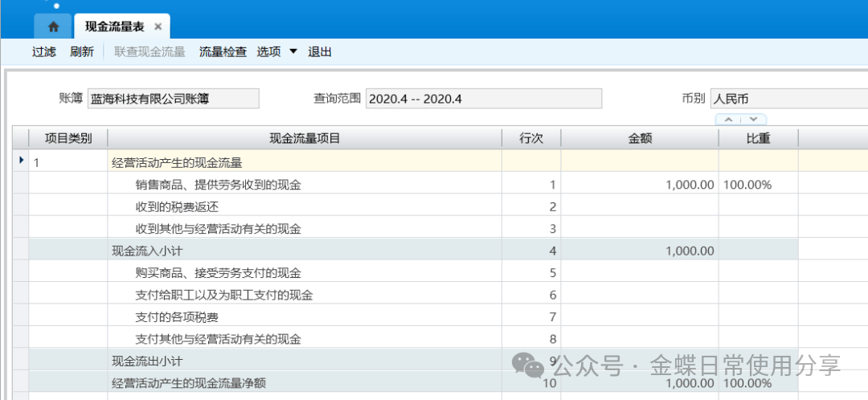Click 过滤 in the toolbar
The width and height of the screenshot is (868, 400).
(44, 52)
